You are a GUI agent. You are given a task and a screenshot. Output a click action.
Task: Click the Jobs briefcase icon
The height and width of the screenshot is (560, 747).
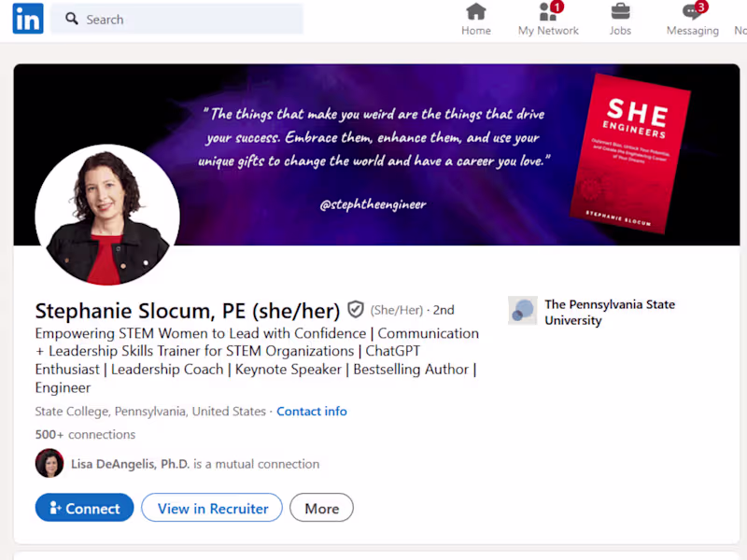pos(620,11)
